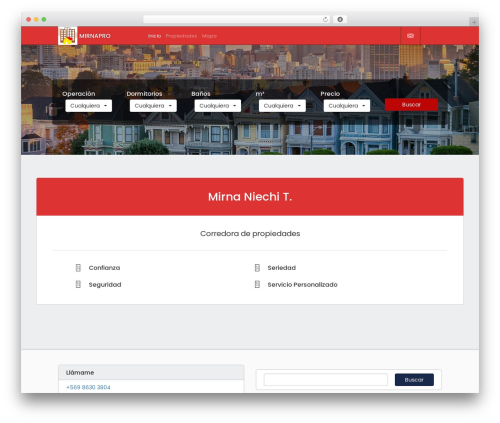Image resolution: width=500 pixels, height=423 pixels.
Task: Expand the m² dropdown
Action: [x=282, y=106]
